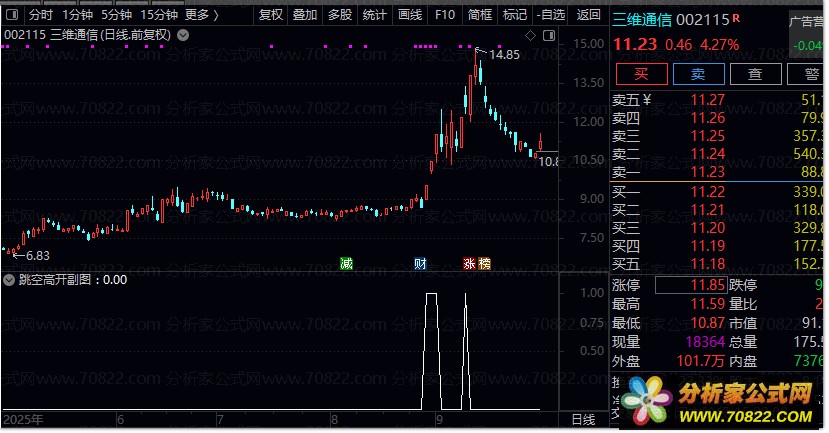Screen dimensions: 829x433
Task: Click the 买五 price 11.18
Action: (x=707, y=263)
